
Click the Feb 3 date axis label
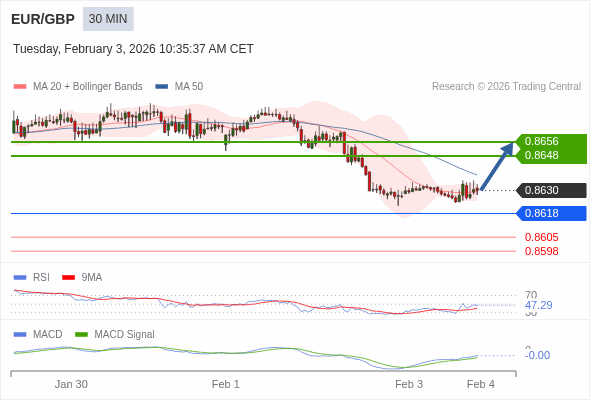coord(409,384)
